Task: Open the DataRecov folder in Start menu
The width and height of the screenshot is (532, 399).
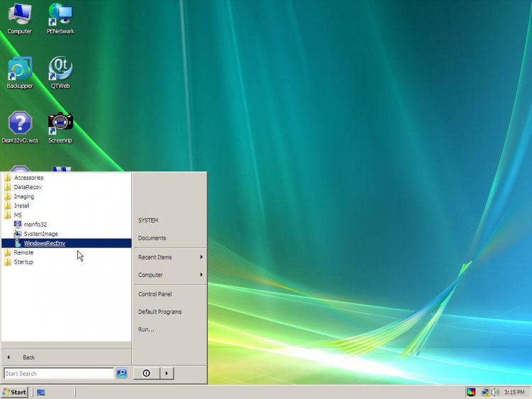Action: click(28, 187)
